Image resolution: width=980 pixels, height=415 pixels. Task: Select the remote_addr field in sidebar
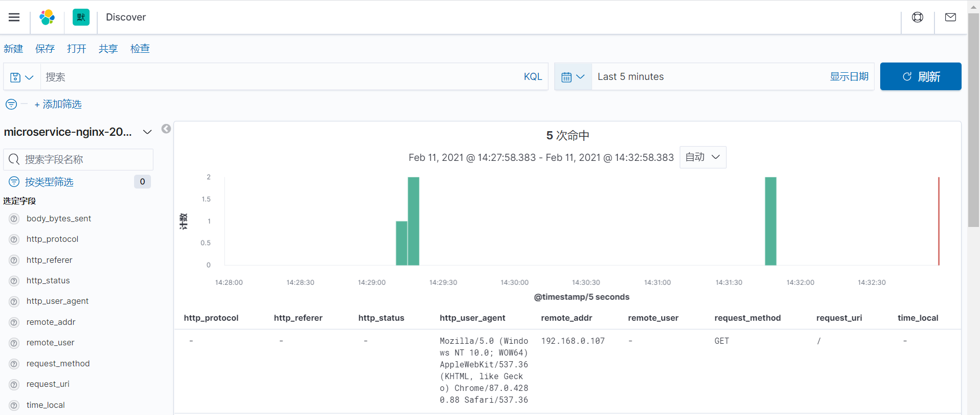[51, 322]
